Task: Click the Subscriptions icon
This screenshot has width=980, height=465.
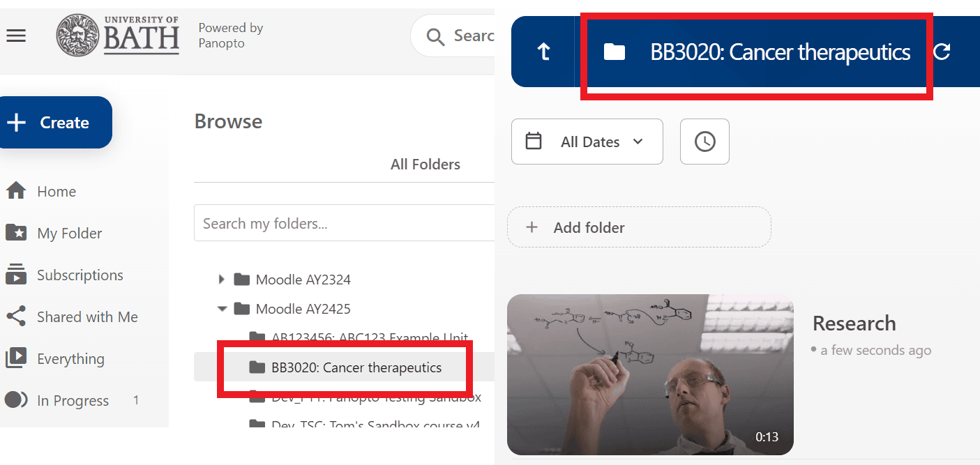Action: [15, 275]
